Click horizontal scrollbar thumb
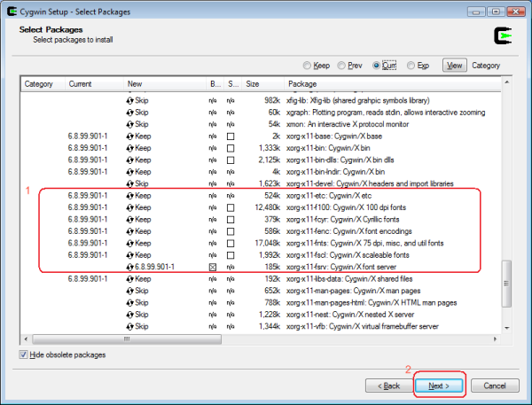Image resolution: width=532 pixels, height=405 pixels. click(127, 339)
